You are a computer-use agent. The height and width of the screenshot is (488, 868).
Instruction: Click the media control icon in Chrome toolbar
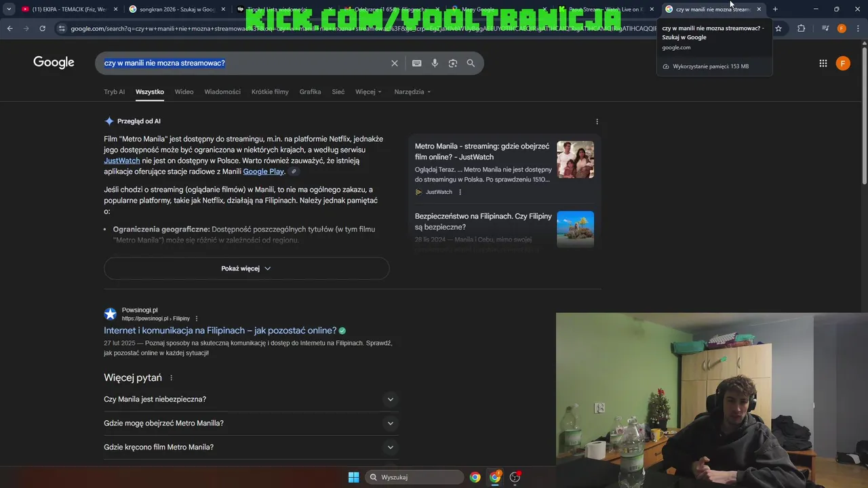click(x=825, y=28)
